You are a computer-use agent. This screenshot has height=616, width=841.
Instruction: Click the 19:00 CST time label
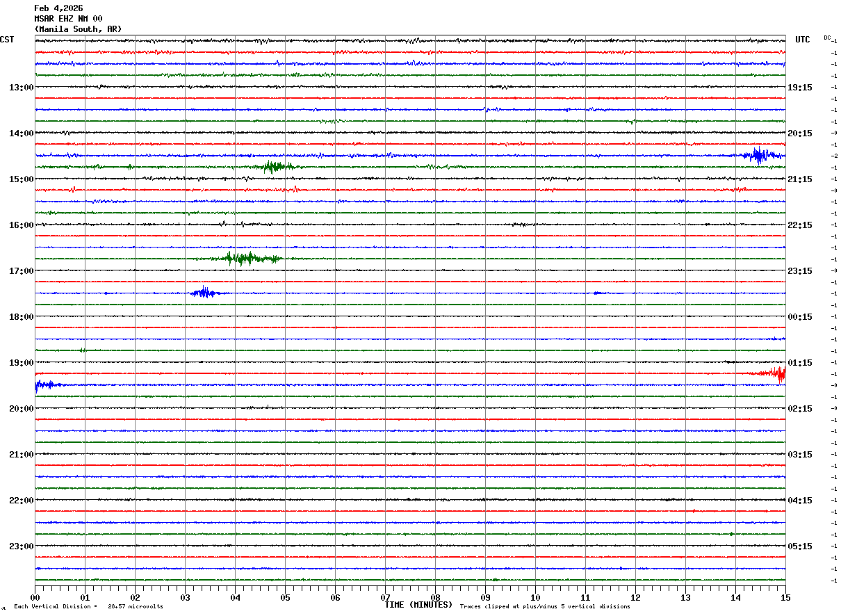(x=21, y=363)
